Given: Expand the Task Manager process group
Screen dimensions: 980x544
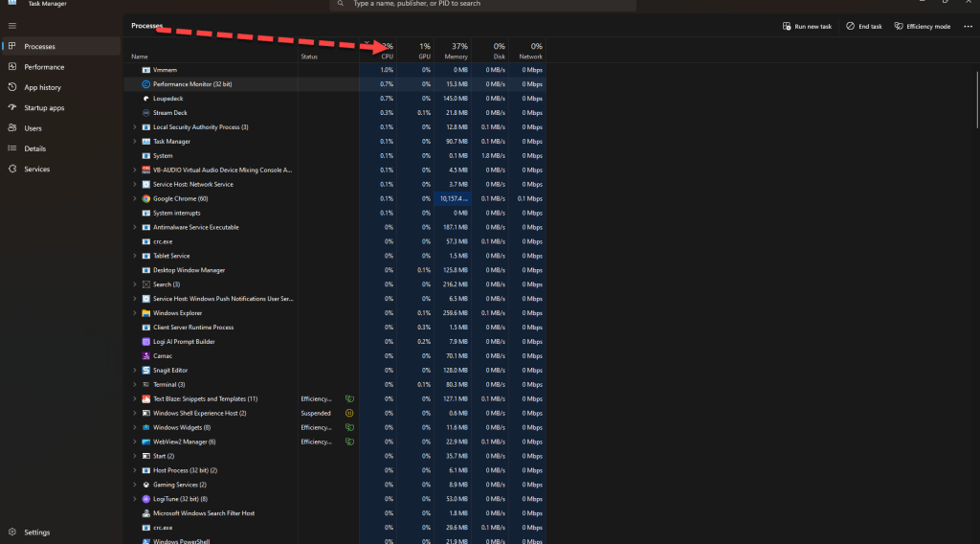Looking at the screenshot, I should coord(134,142).
